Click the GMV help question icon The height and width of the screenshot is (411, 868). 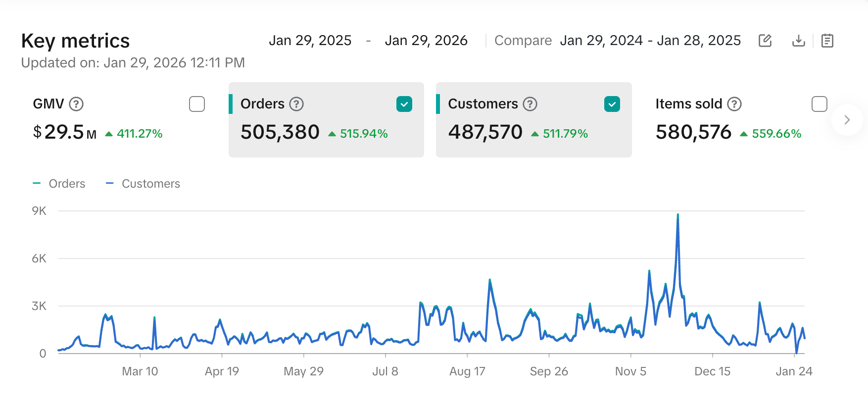76,104
